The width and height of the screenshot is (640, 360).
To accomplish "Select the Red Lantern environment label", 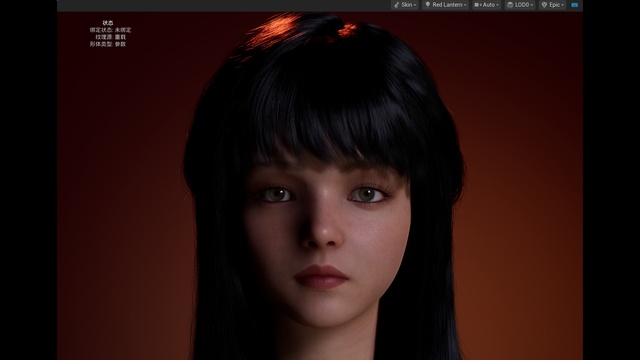I will [447, 5].
